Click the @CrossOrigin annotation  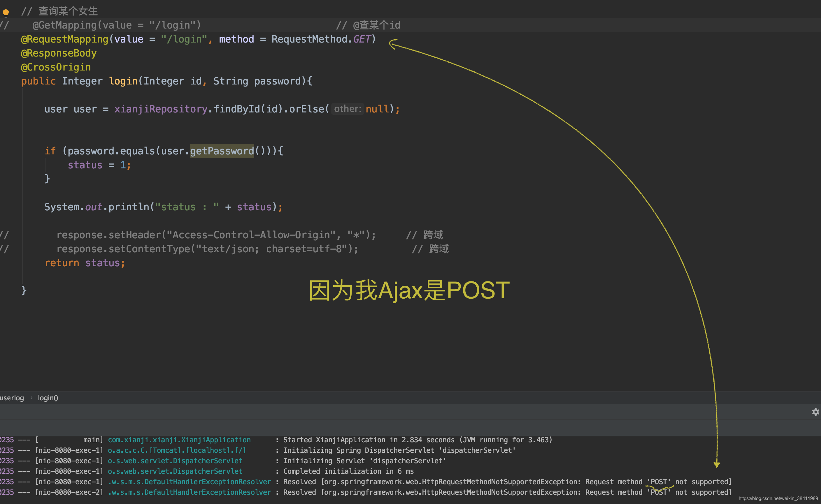coord(56,67)
